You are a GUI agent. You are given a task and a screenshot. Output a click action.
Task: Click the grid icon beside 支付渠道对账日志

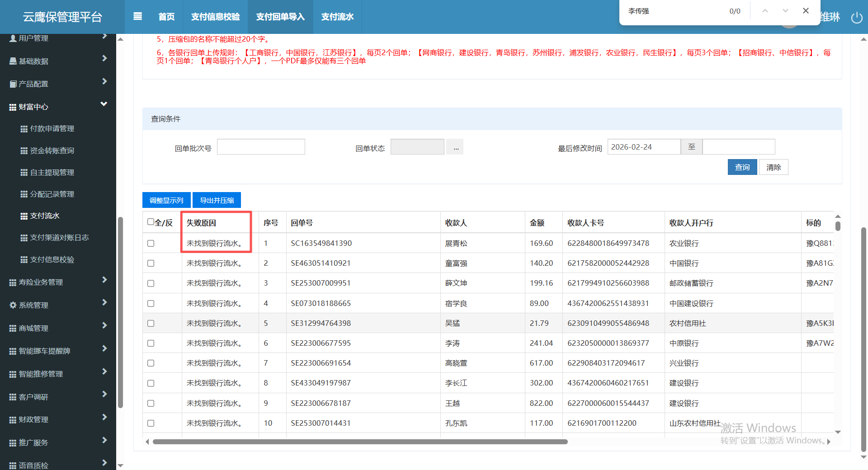click(x=24, y=238)
